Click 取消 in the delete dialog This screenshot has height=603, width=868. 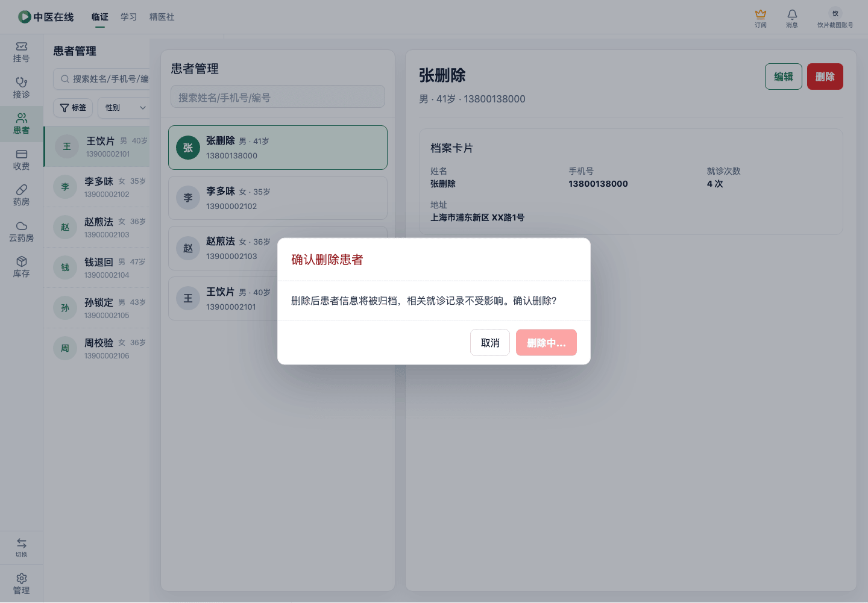(x=490, y=343)
